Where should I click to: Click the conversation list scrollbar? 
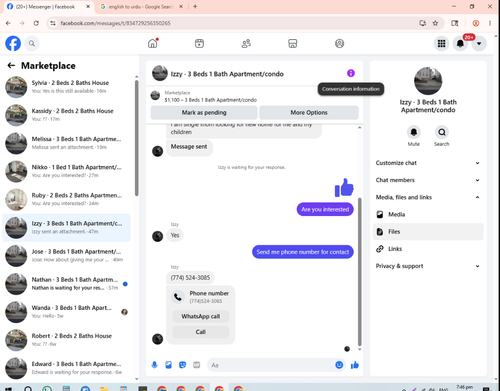coord(136,138)
